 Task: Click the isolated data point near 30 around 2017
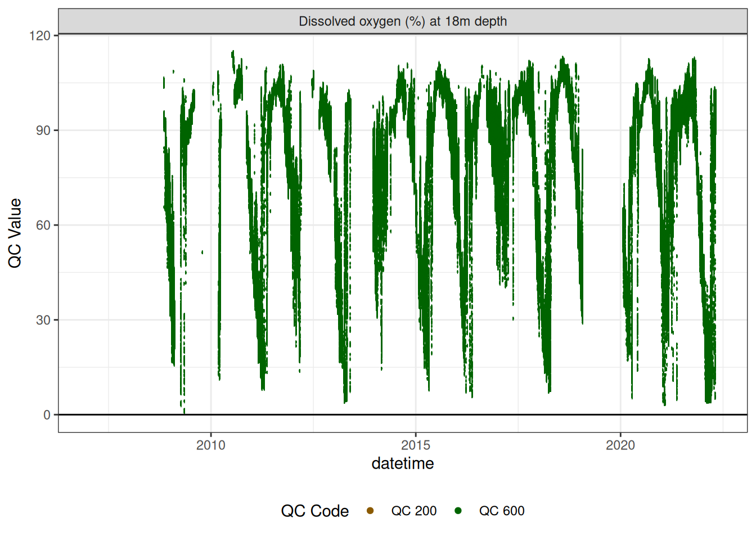pos(513,318)
